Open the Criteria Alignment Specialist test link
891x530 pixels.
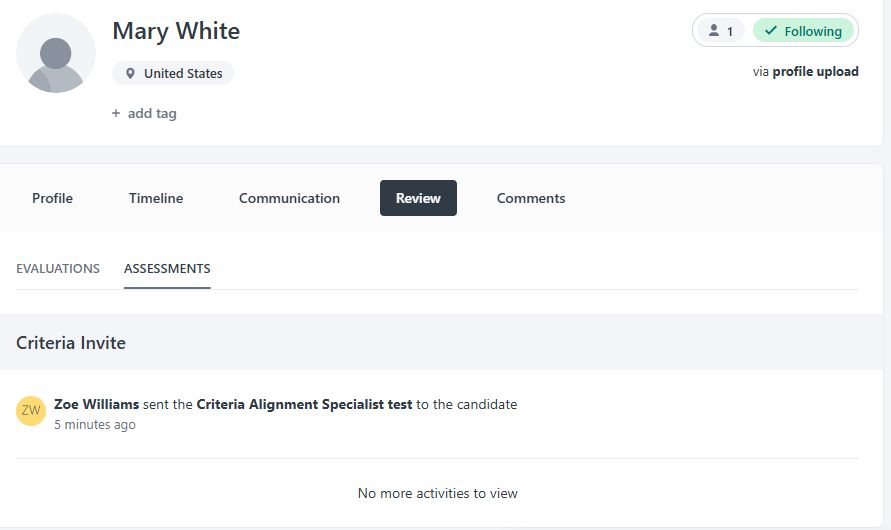coord(304,404)
